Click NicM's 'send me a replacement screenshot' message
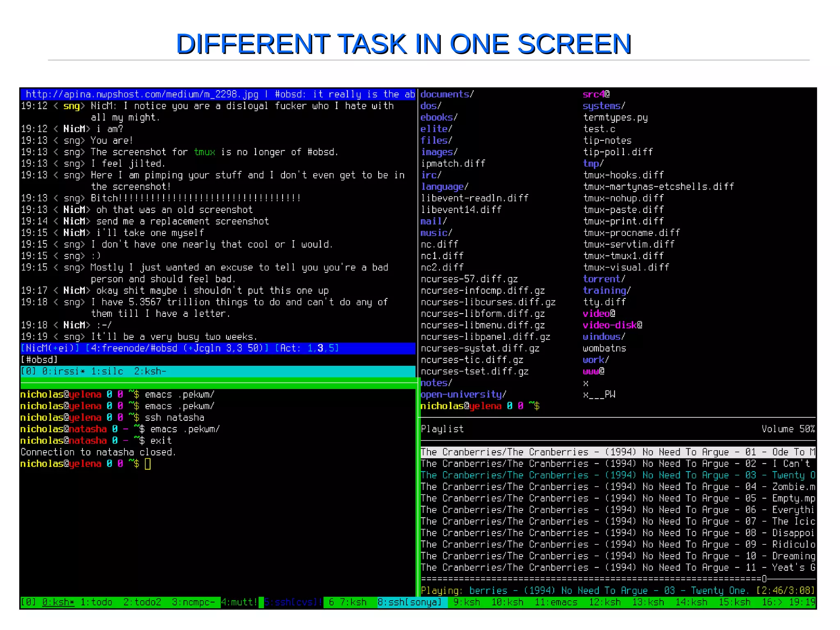Screen dimensions: 840x630 coord(183,222)
